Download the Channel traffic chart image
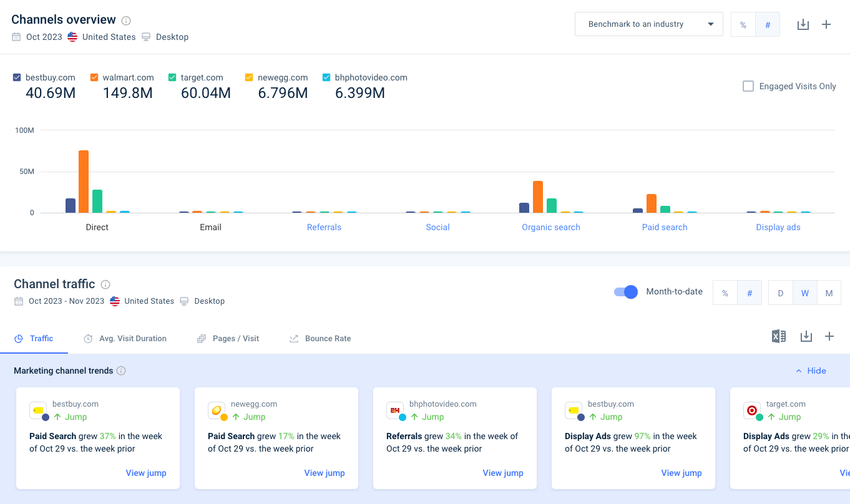The width and height of the screenshot is (850, 504). (806, 336)
